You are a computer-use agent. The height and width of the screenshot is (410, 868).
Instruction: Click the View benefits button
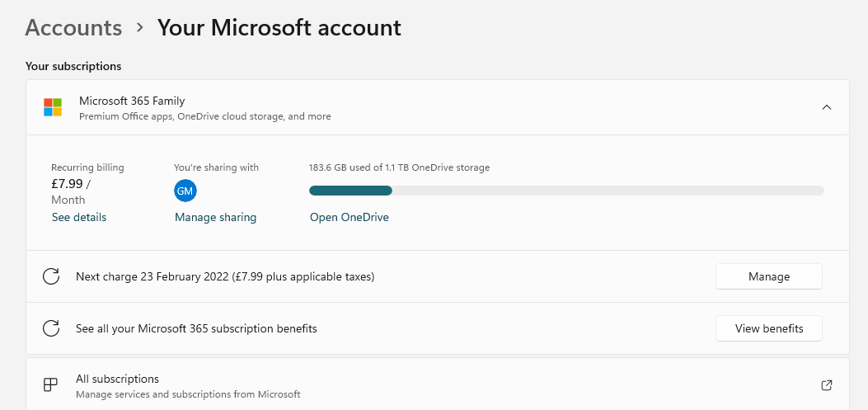click(x=769, y=328)
